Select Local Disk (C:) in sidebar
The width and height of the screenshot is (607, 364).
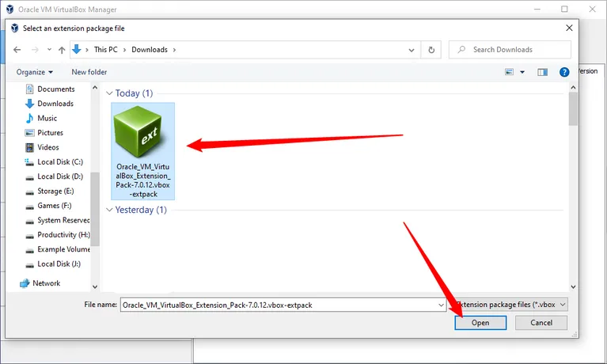point(54,162)
